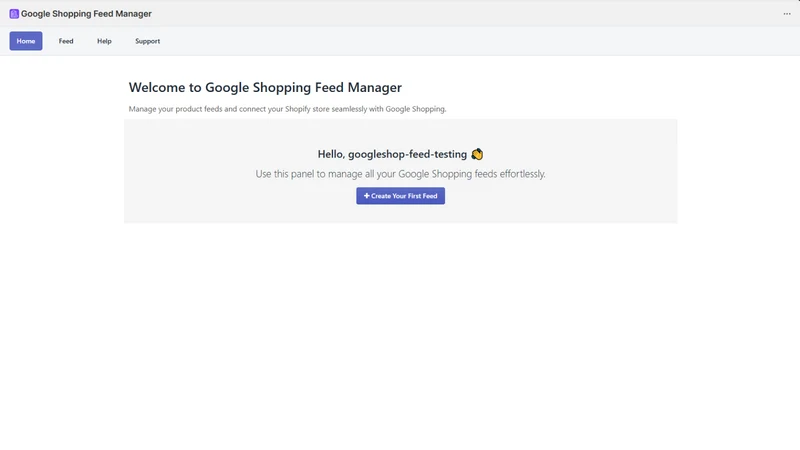Screen dimensions: 800x450
Task: Click the 'Use this panel to manage' subtitle
Action: pos(401,174)
